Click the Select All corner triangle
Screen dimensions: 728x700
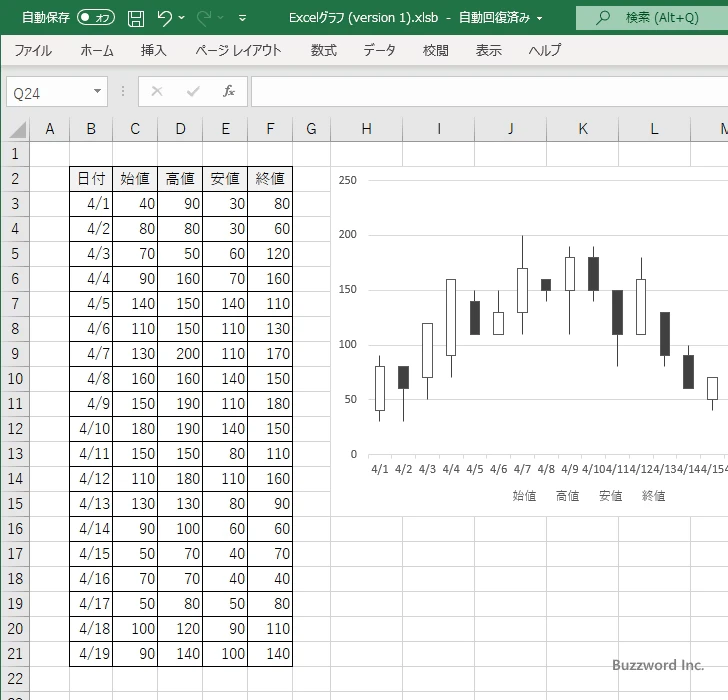[x=18, y=129]
